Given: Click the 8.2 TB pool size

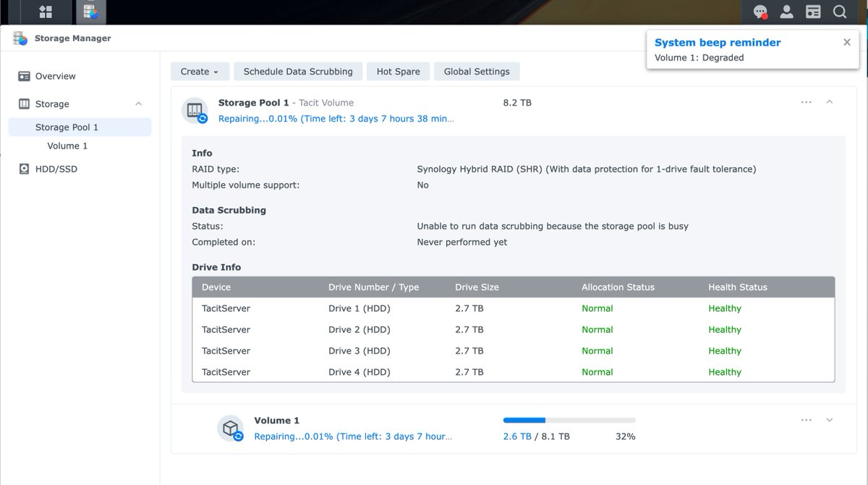Looking at the screenshot, I should click(517, 103).
